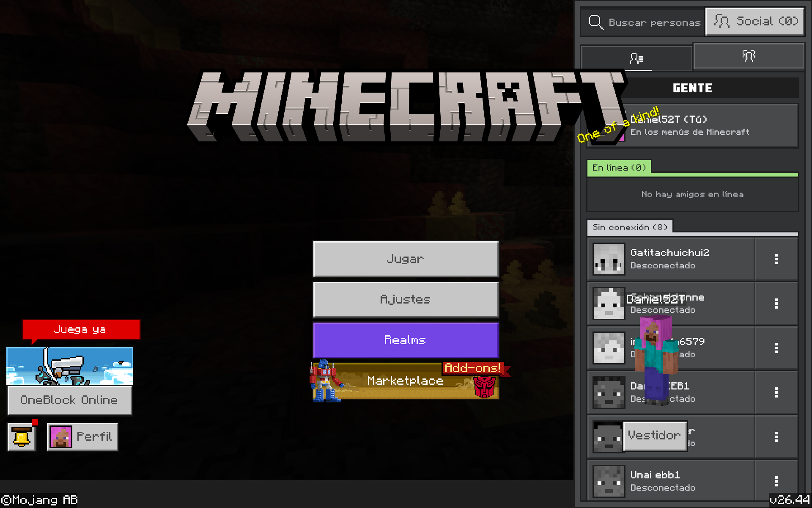Select the Unai ebb1 friend row
This screenshot has height=508, width=812.
[671, 481]
